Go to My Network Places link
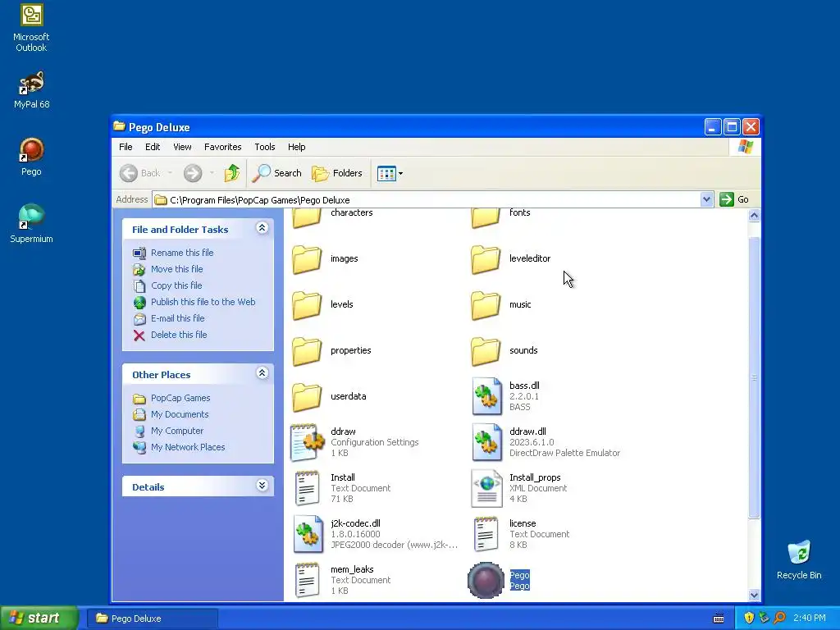 (188, 447)
